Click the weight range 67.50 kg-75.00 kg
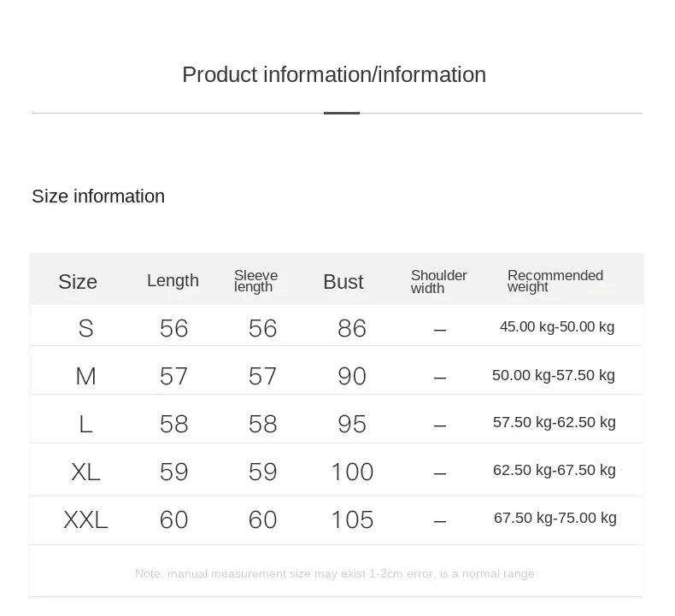 555,519
